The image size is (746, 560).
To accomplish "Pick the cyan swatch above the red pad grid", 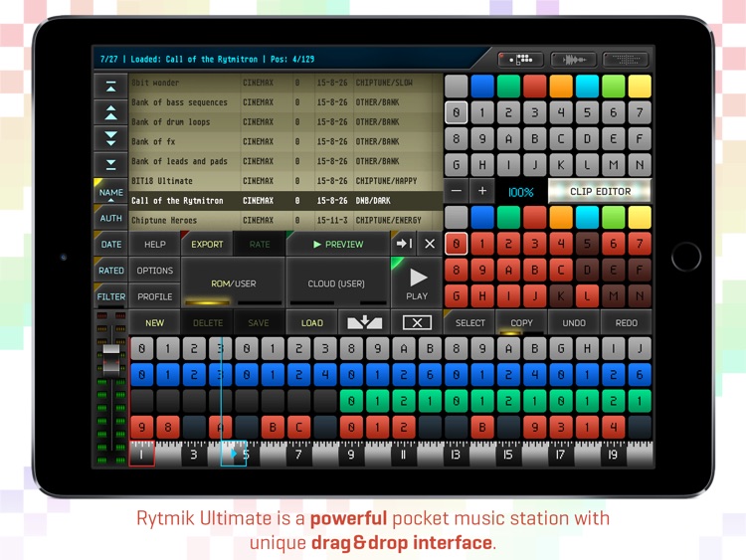I will [587, 217].
